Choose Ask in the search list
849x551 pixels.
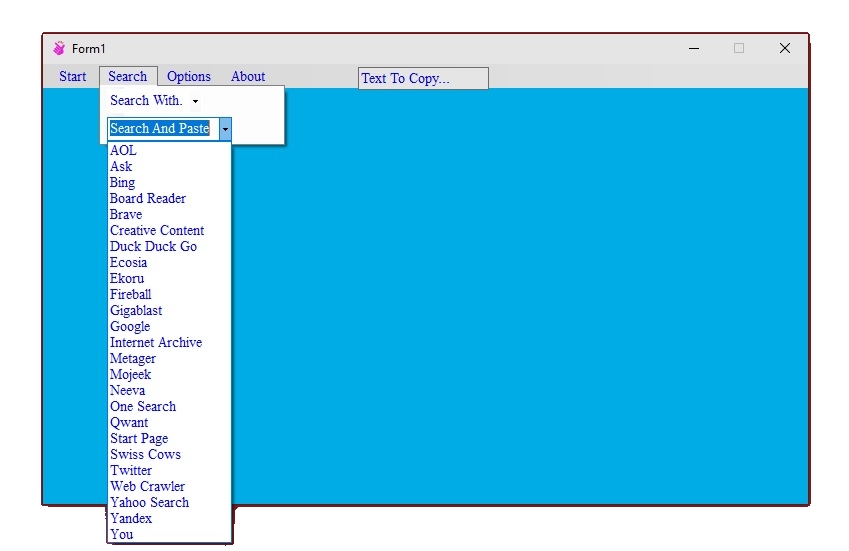(169, 167)
